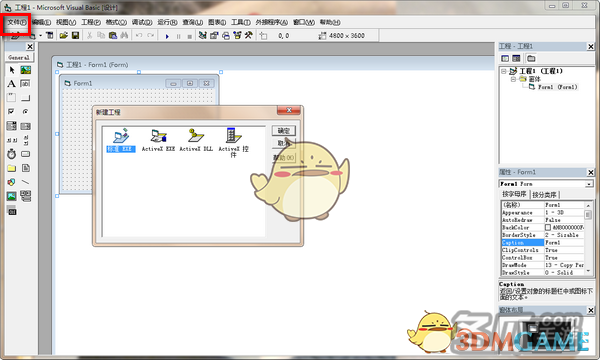Choose the ActiveX DLL project icon
This screenshot has height=360, width=600.
click(x=196, y=140)
